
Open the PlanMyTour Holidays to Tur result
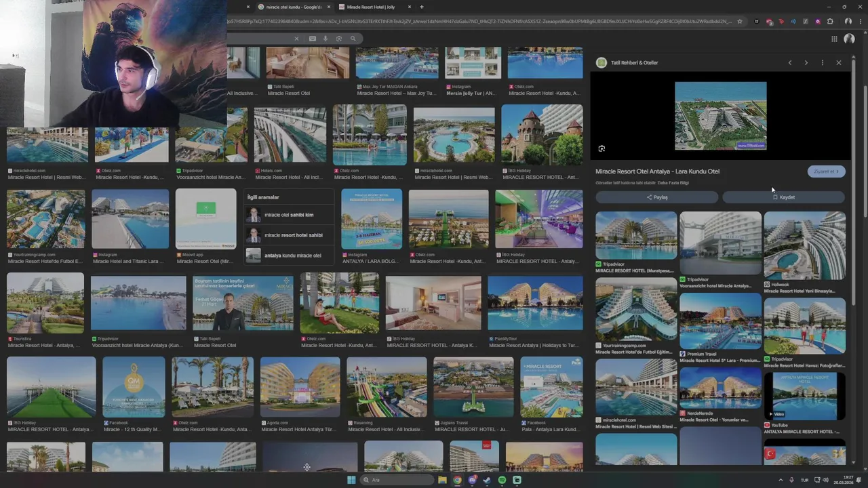coord(535,303)
